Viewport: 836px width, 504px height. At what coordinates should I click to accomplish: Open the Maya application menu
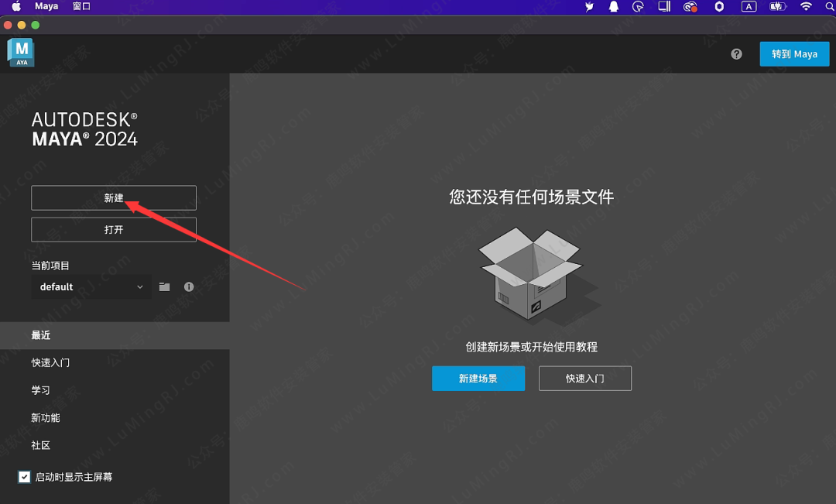[46, 6]
